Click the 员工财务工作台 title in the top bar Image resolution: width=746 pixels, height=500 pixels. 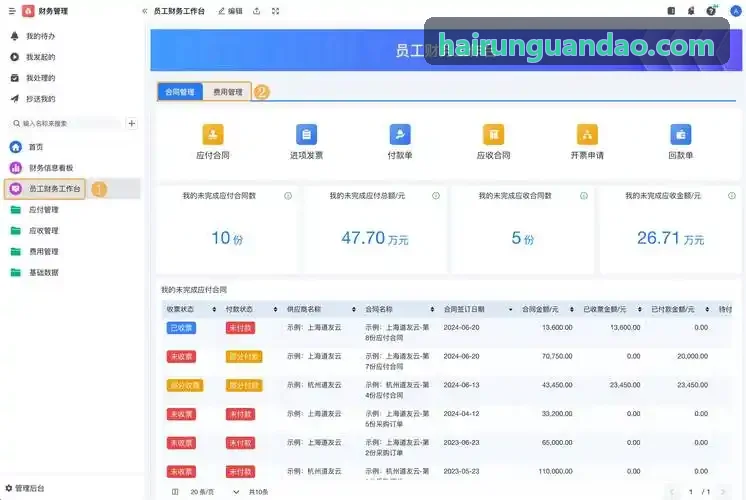pyautogui.click(x=179, y=11)
